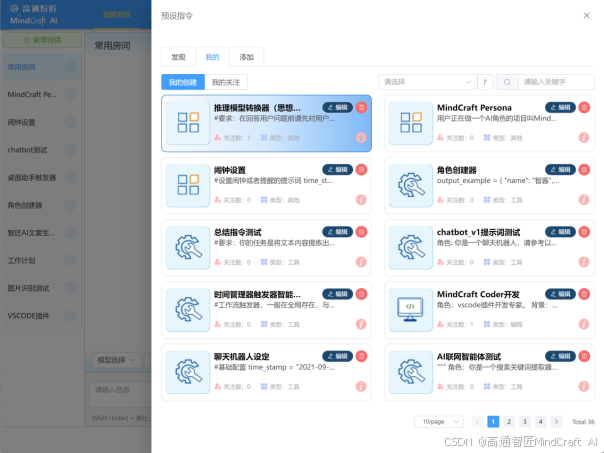This screenshot has width=604, height=453.
Task: Delete the 时间管理器触发器 preset card
Action: pos(361,294)
